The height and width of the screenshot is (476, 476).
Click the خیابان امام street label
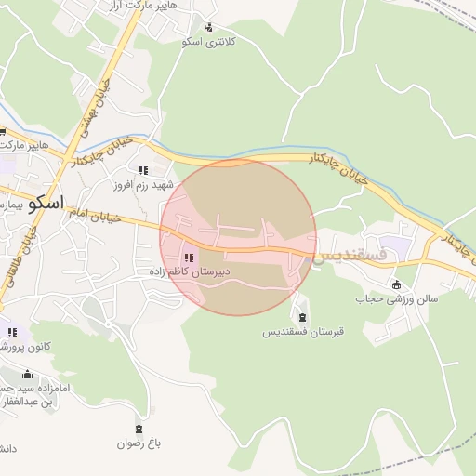(95, 216)
